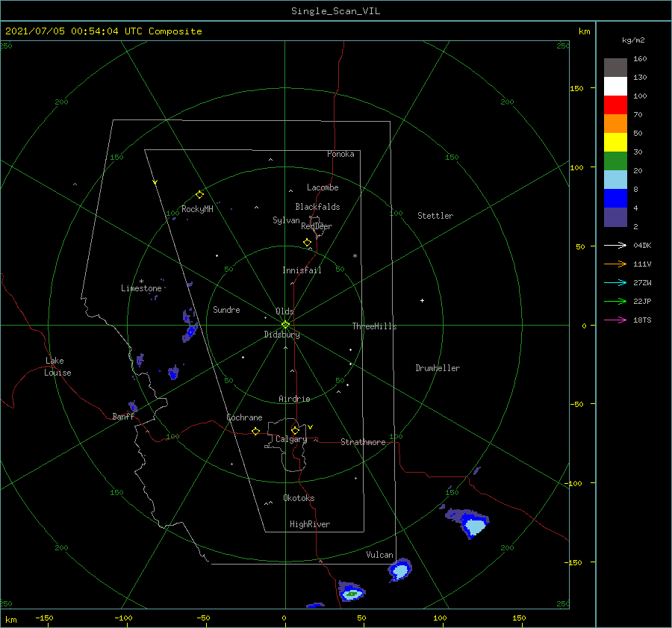Click the Calgary map label
This screenshot has width=672, height=628.
coord(291,439)
